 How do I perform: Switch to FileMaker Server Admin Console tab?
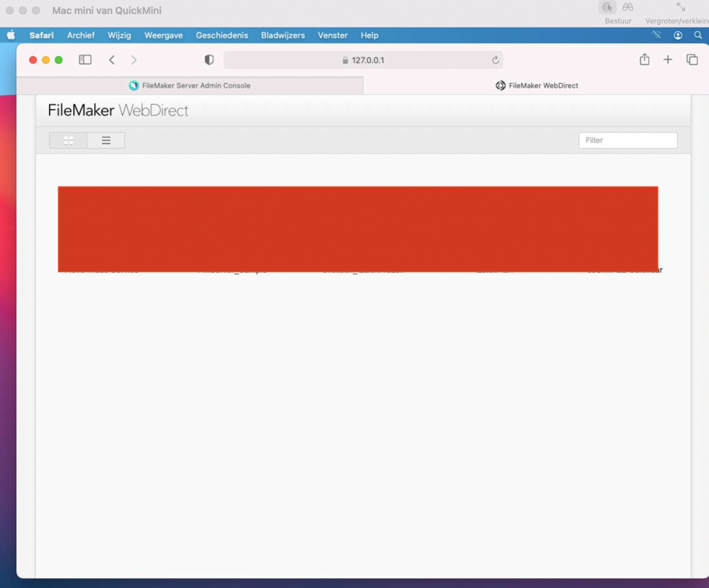[x=189, y=86]
